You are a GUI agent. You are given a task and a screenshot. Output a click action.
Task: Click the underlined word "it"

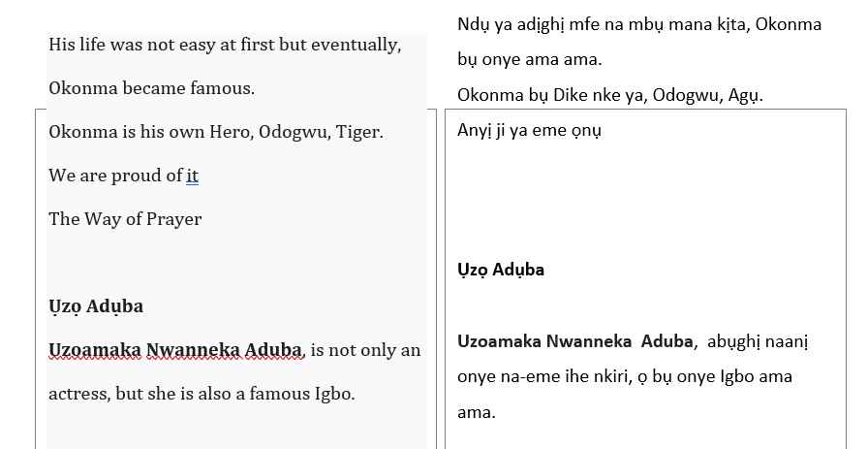tap(192, 176)
